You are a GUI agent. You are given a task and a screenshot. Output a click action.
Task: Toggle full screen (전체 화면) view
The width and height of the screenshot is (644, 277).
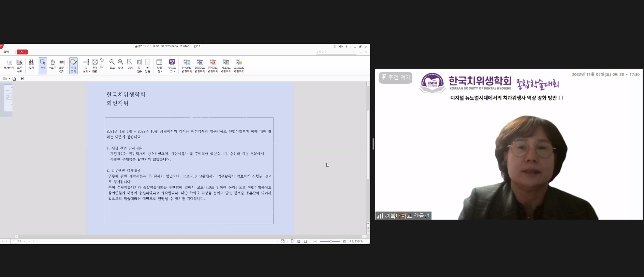pyautogui.click(x=95, y=66)
